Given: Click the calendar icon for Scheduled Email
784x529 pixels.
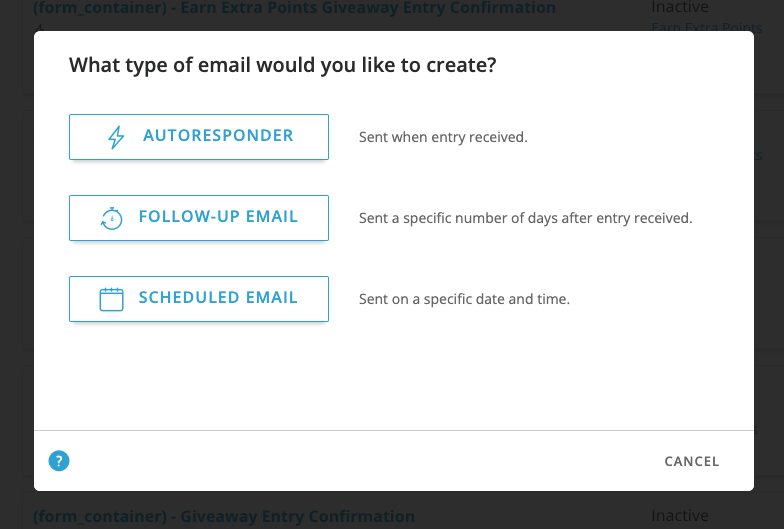Looking at the screenshot, I should (111, 299).
